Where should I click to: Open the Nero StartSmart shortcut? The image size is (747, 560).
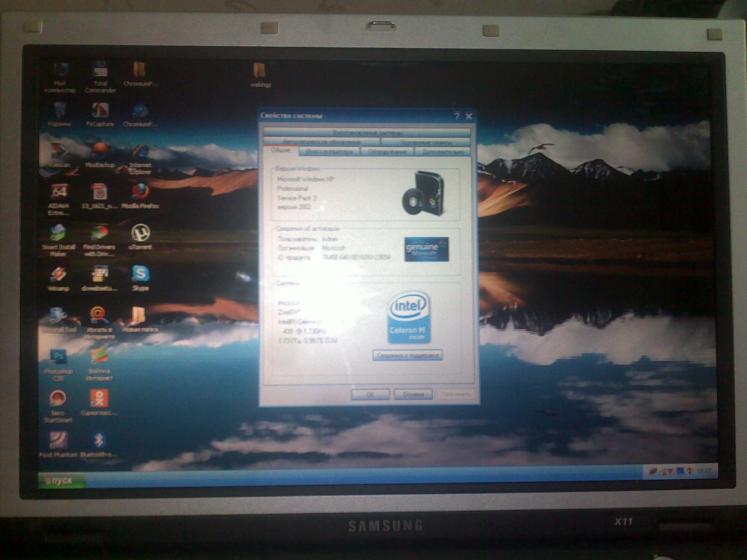[x=58, y=406]
